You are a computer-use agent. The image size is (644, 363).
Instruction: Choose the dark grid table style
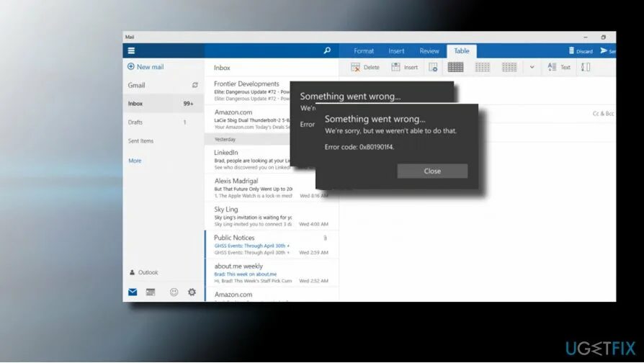[455, 67]
